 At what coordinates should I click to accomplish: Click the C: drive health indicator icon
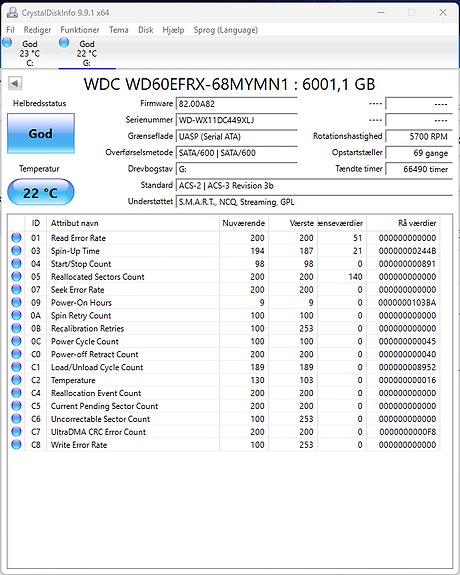(x=7, y=43)
